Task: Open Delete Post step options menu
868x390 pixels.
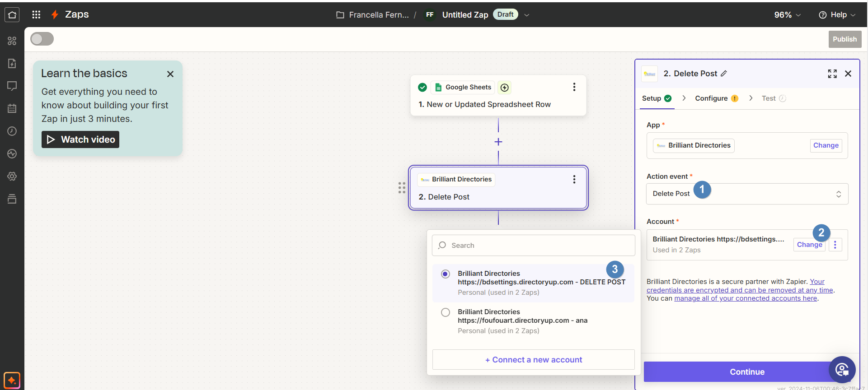Action: 574,179
